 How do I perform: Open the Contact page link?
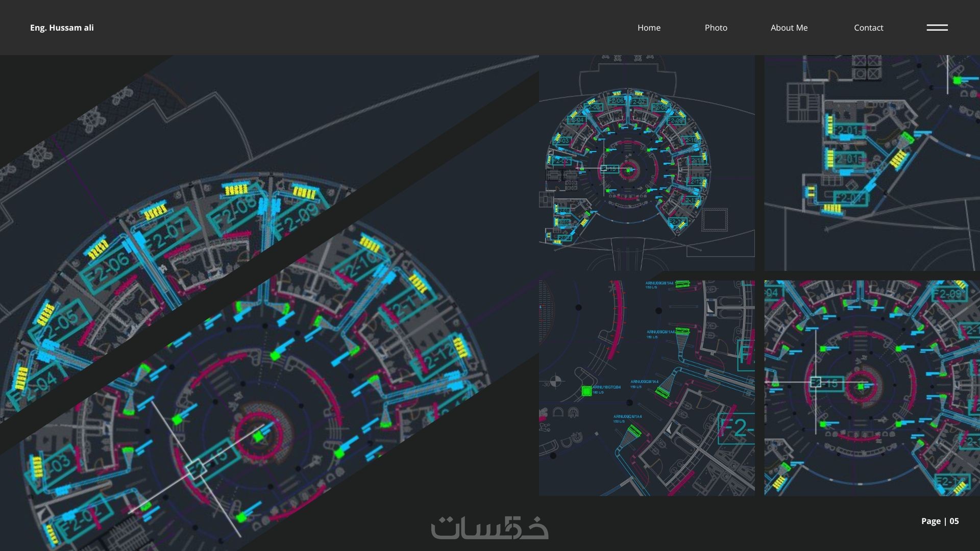pos(868,28)
